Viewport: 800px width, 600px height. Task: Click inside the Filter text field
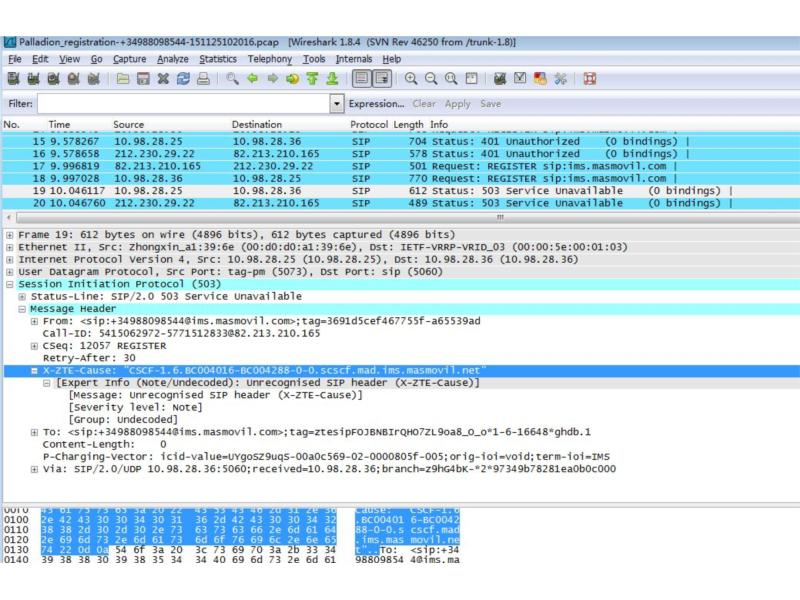[x=185, y=104]
